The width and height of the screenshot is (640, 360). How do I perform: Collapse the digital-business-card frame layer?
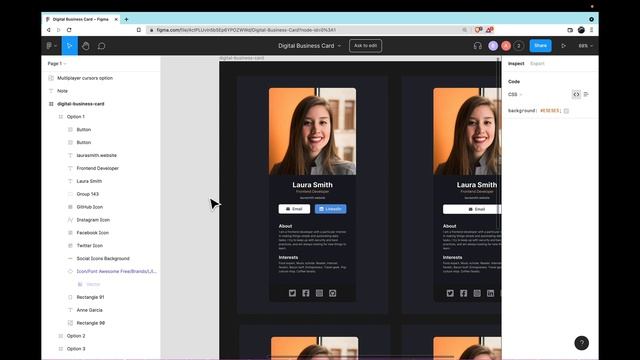pyautogui.click(x=51, y=104)
